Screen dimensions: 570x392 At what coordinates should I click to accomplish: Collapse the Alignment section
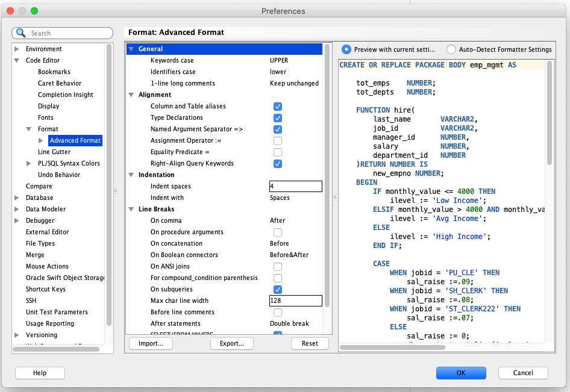131,95
